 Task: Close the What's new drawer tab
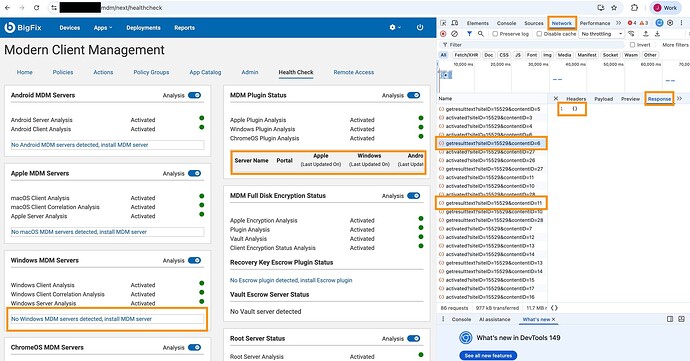(x=554, y=320)
